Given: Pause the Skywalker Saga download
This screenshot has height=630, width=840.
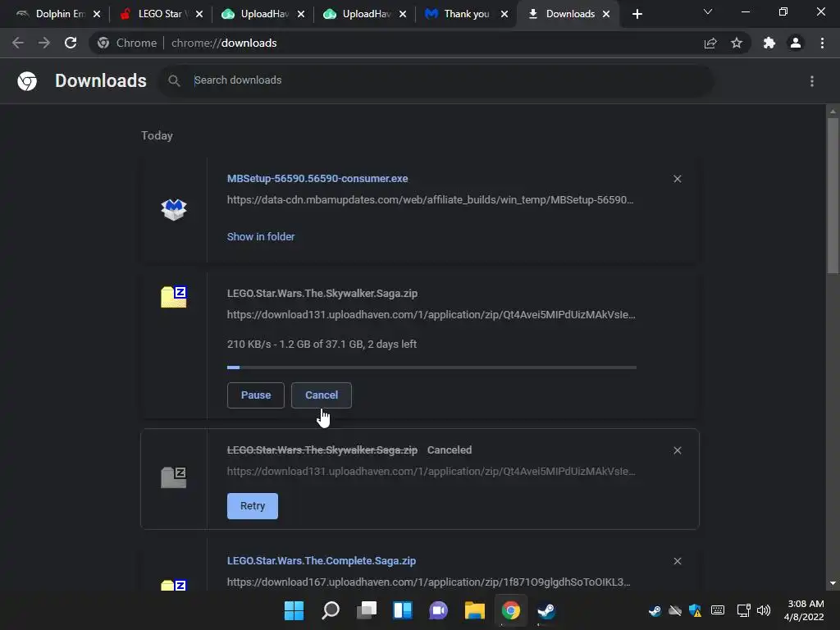Looking at the screenshot, I should tap(256, 395).
